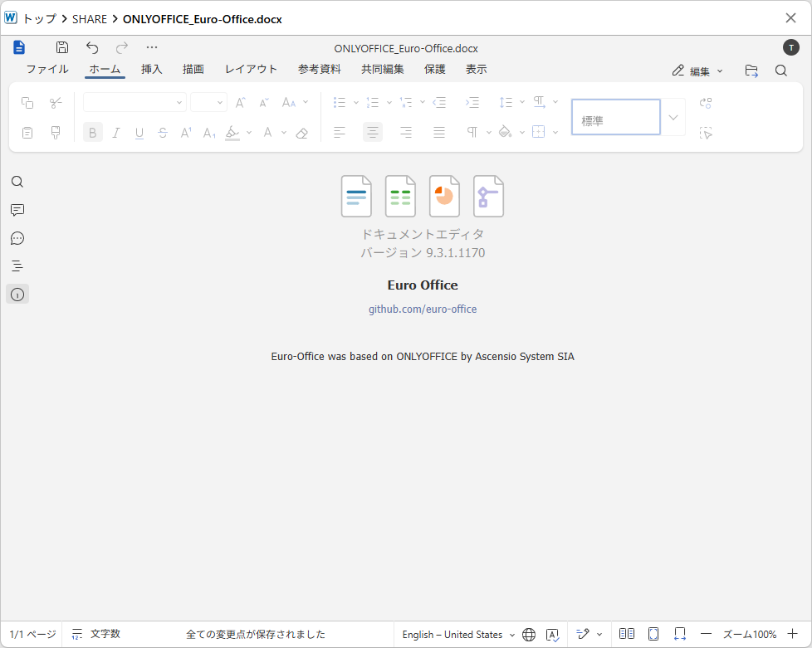Open the comments panel icon
This screenshot has height=648, width=812.
[x=17, y=210]
